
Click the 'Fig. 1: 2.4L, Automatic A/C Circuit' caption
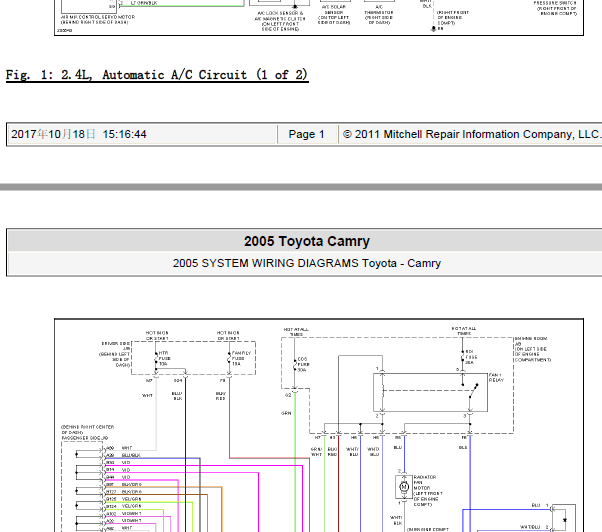[157, 74]
